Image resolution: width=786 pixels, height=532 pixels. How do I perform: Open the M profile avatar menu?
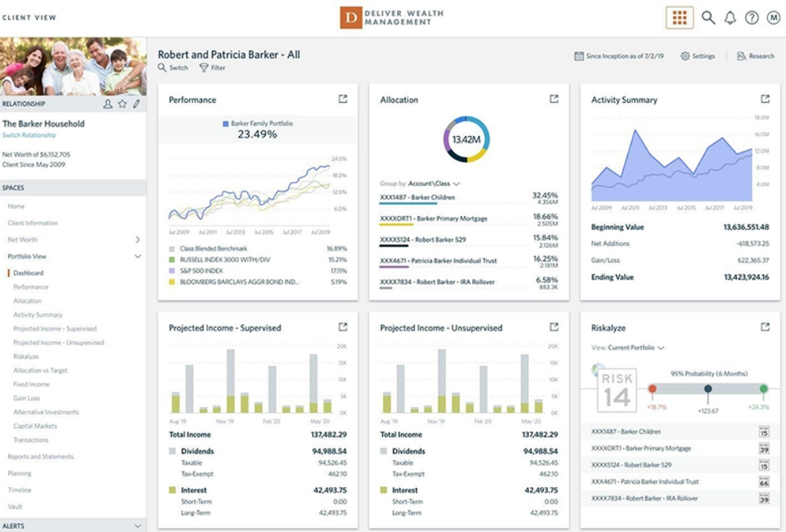click(772, 17)
